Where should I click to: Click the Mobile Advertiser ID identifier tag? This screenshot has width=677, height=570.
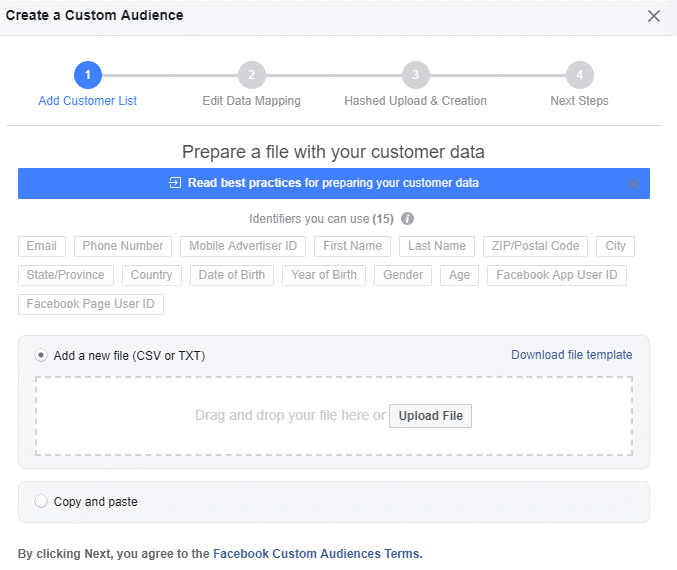pyautogui.click(x=243, y=246)
